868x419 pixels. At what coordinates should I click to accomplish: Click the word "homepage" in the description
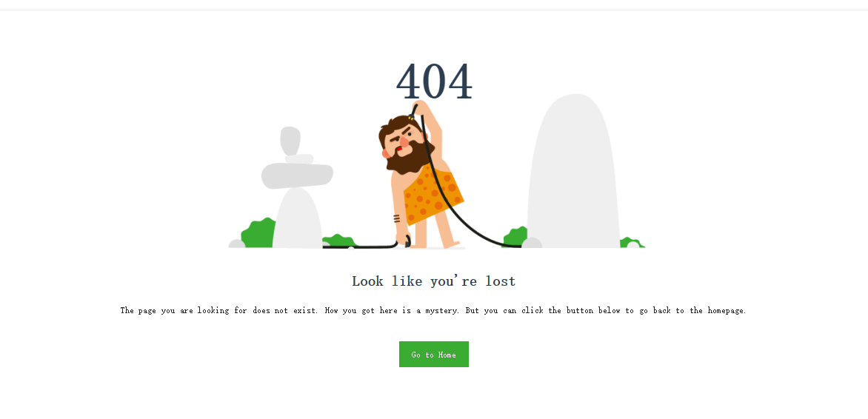tap(726, 310)
